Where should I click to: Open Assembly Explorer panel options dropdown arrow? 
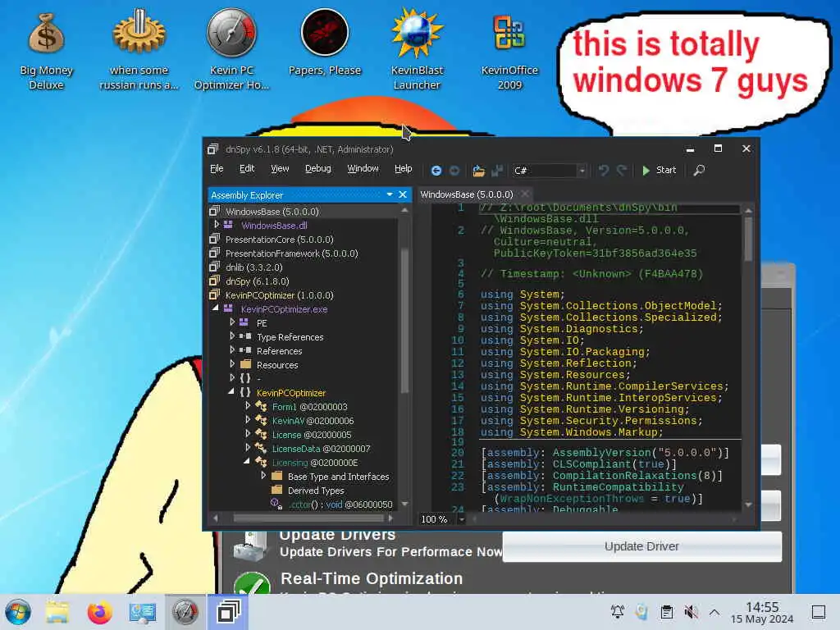[390, 194]
